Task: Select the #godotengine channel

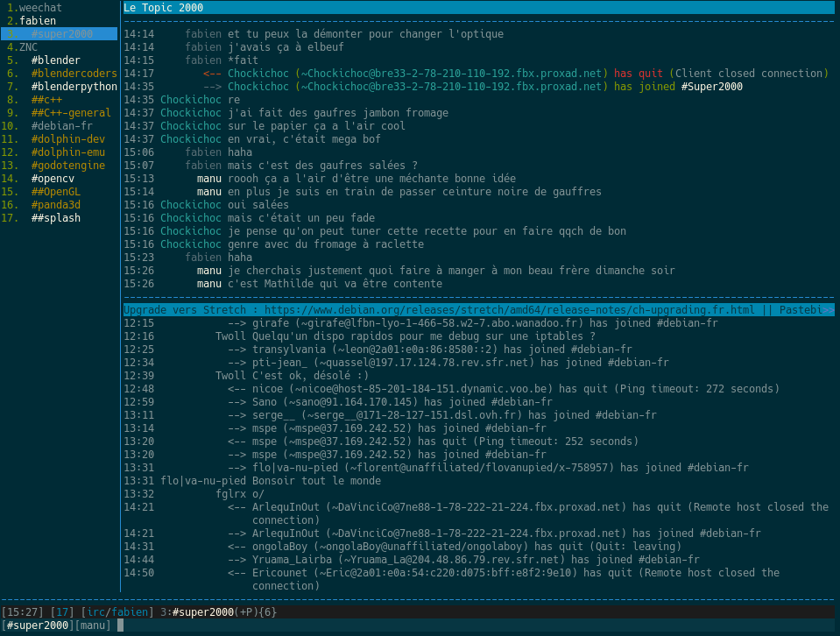Action: (x=68, y=165)
